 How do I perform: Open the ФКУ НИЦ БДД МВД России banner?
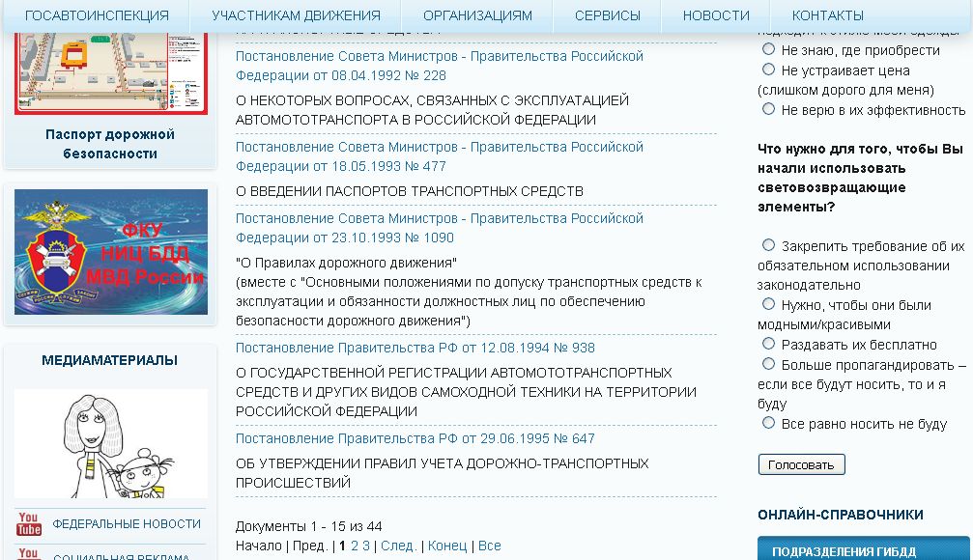click(111, 252)
